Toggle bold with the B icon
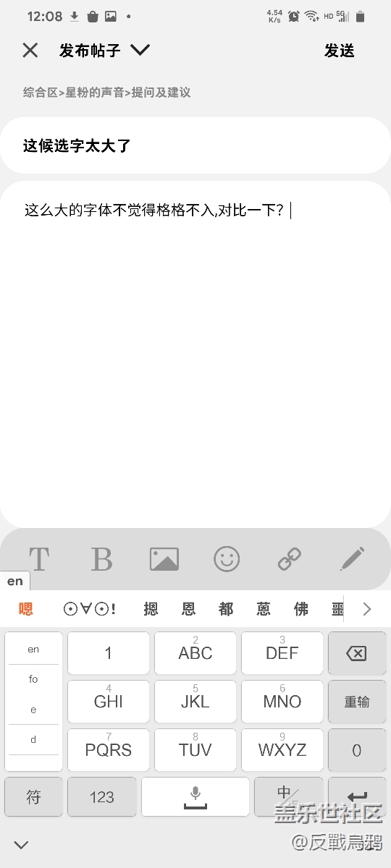This screenshot has width=391, height=868. [101, 559]
